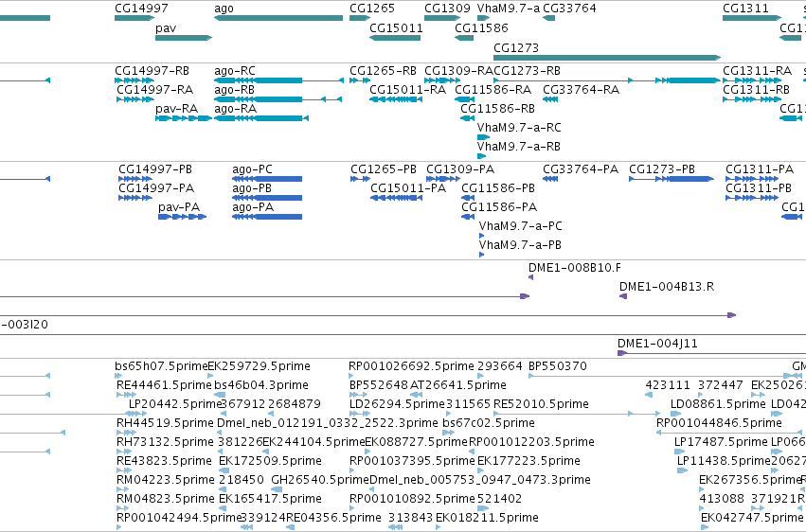Click the CG15011-RA transcript label
Image resolution: width=806 pixels, height=532 pixels.
tap(407, 89)
